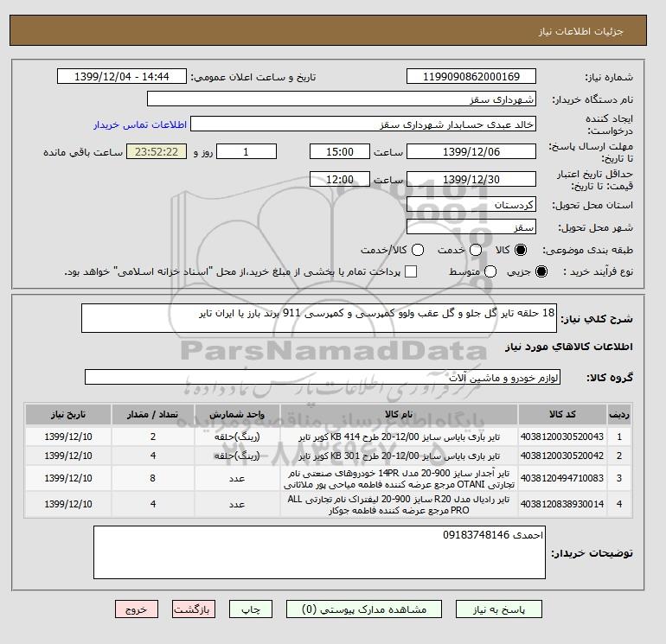666x644 pixels.
Task: Select the متوسط purchase type radio
Action: click(490, 271)
